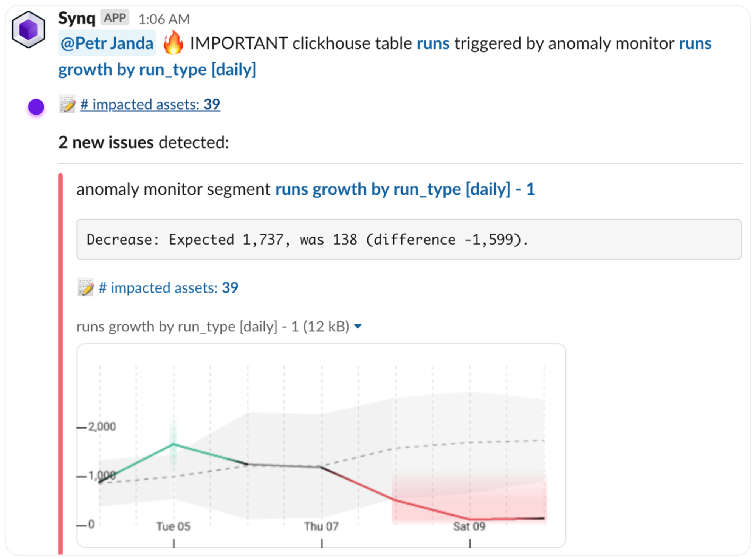Open impacted assets link inside issue attachment
The image size is (756, 559).
pyautogui.click(x=168, y=288)
